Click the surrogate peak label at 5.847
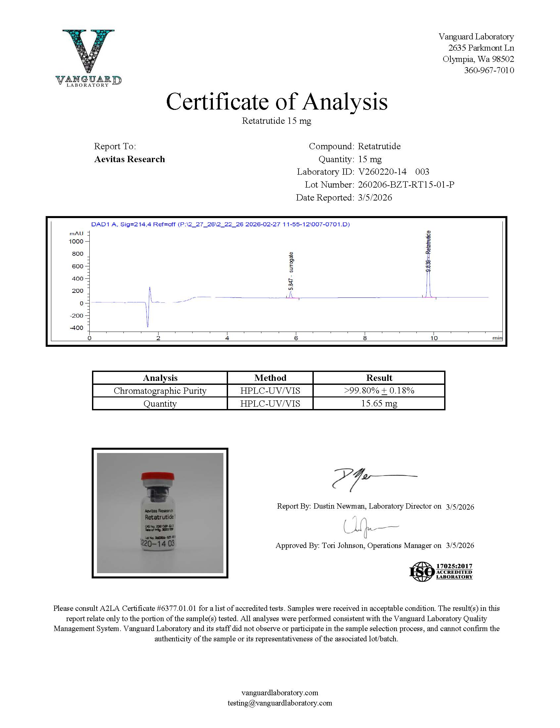The width and height of the screenshot is (560, 728). [x=291, y=270]
